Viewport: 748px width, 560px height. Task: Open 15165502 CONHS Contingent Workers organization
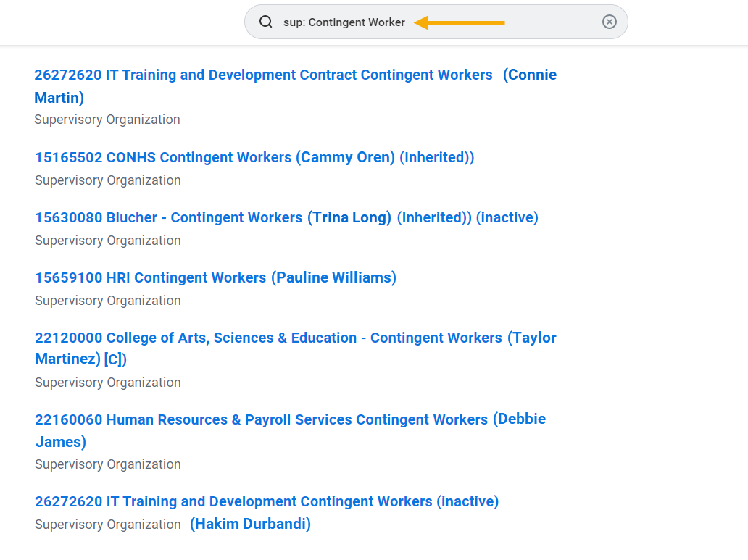pyautogui.click(x=163, y=157)
